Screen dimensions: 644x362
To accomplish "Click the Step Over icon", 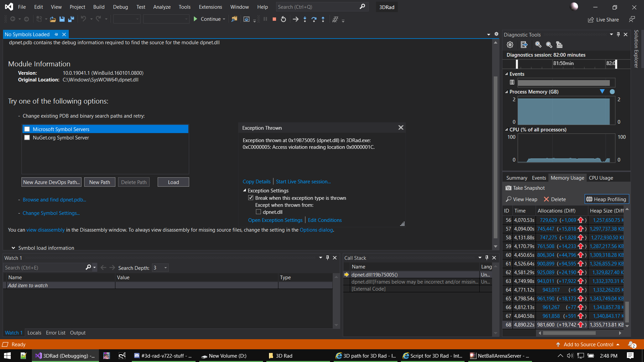I will pos(314,19).
